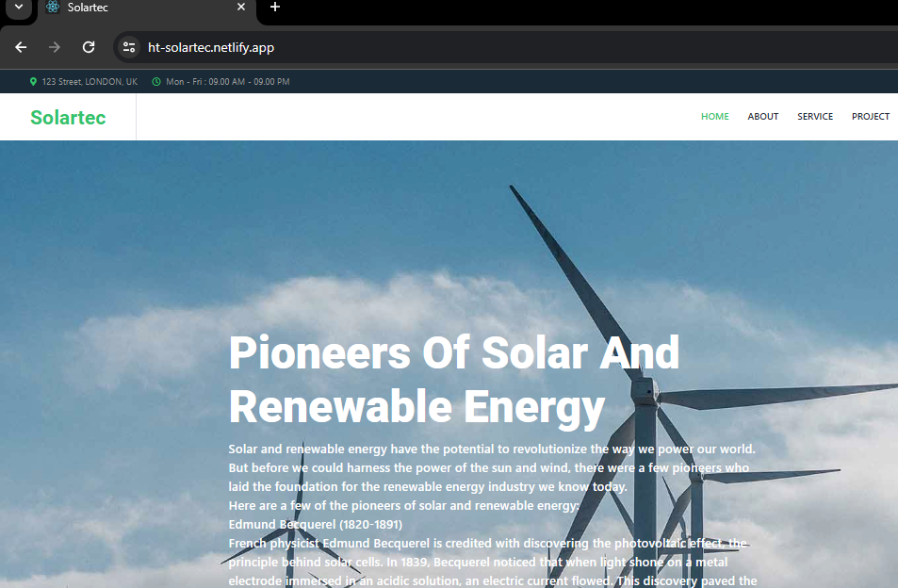The image size is (898, 588).
Task: Navigate to the PROJECT nav item
Action: pos(870,117)
